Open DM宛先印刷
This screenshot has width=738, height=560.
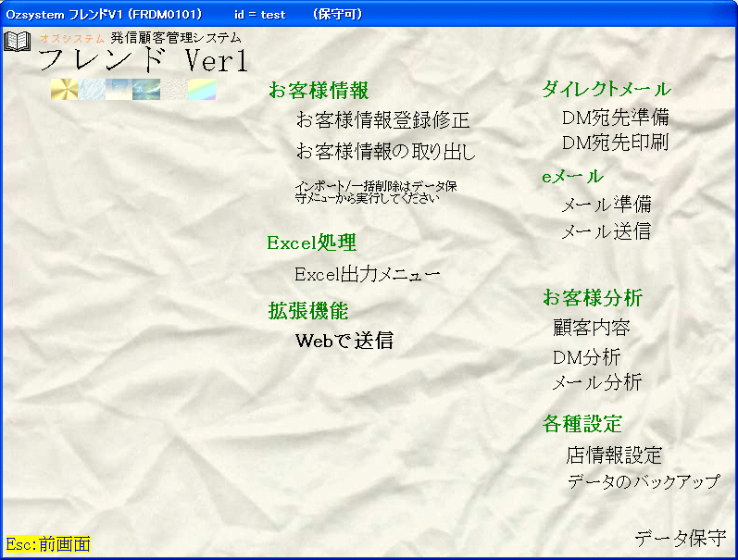tap(616, 143)
